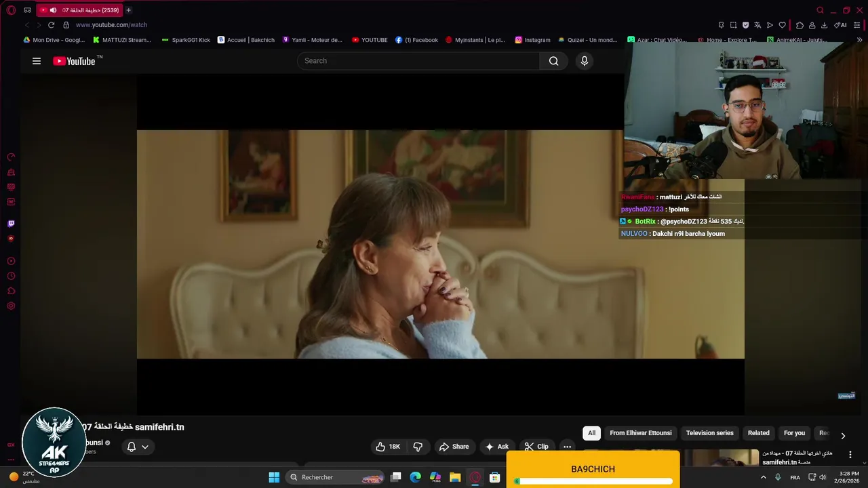The width and height of the screenshot is (868, 488).
Task: Expand hidden bookmarks chevron
Action: coord(859,40)
